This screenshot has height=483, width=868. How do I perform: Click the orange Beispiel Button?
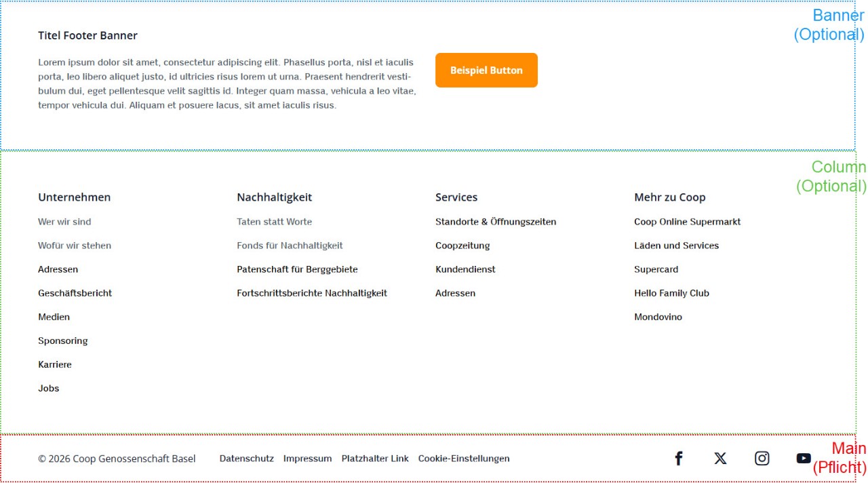[x=486, y=71]
